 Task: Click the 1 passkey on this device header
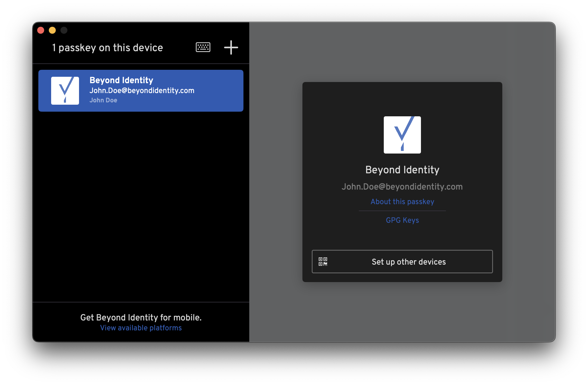(x=107, y=47)
